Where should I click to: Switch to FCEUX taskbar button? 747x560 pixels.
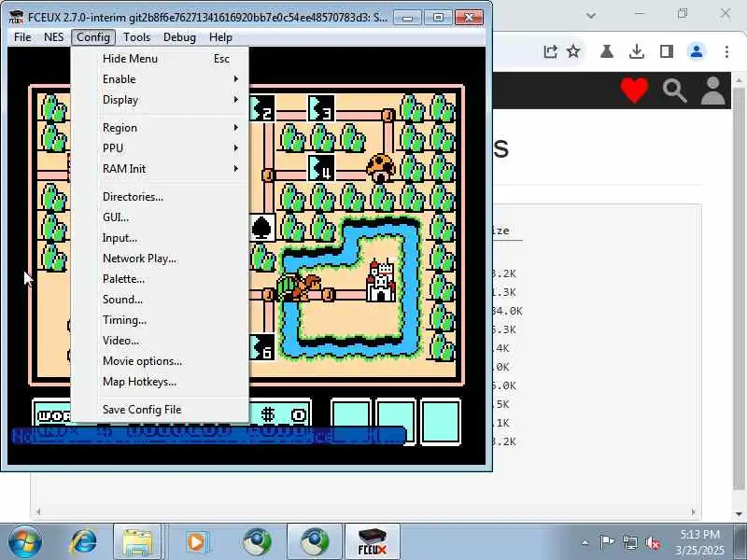[x=372, y=542]
